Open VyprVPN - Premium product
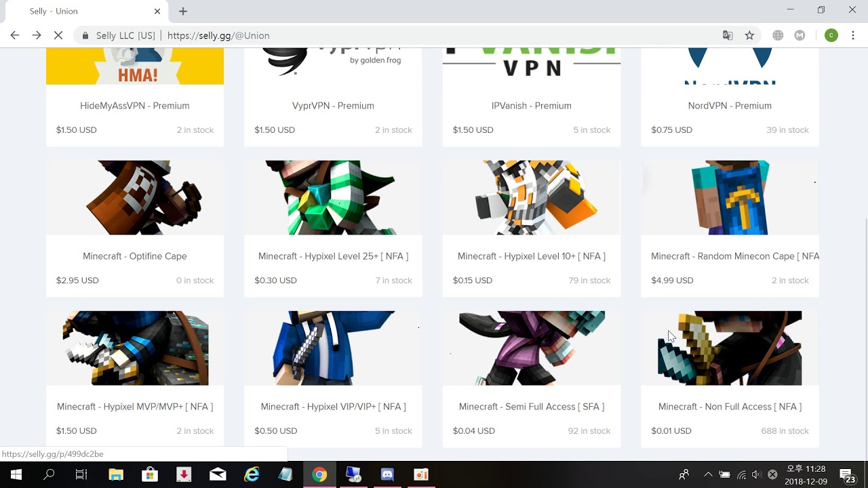868x488 pixels. (x=333, y=106)
